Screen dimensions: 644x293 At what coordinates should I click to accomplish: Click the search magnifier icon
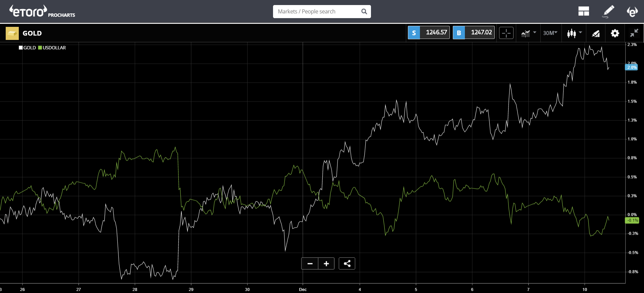coord(364,12)
